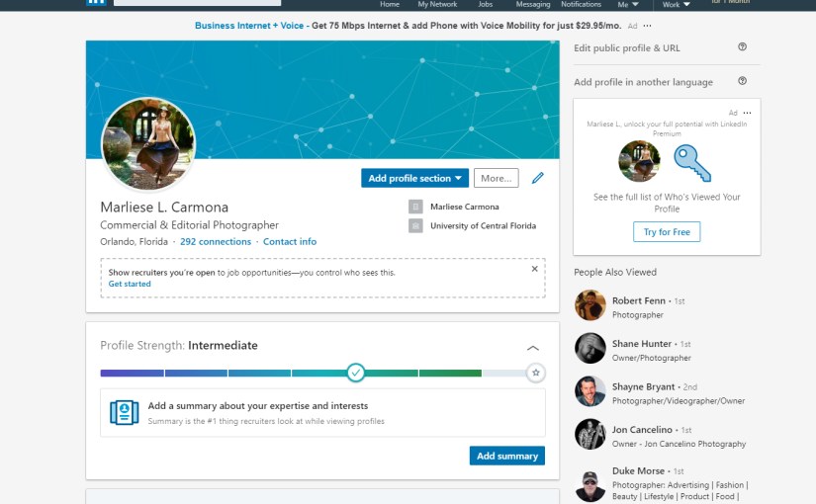This screenshot has width=816, height=504.
Task: Click 'Add a summary about your expertise' text
Action: coord(257,406)
